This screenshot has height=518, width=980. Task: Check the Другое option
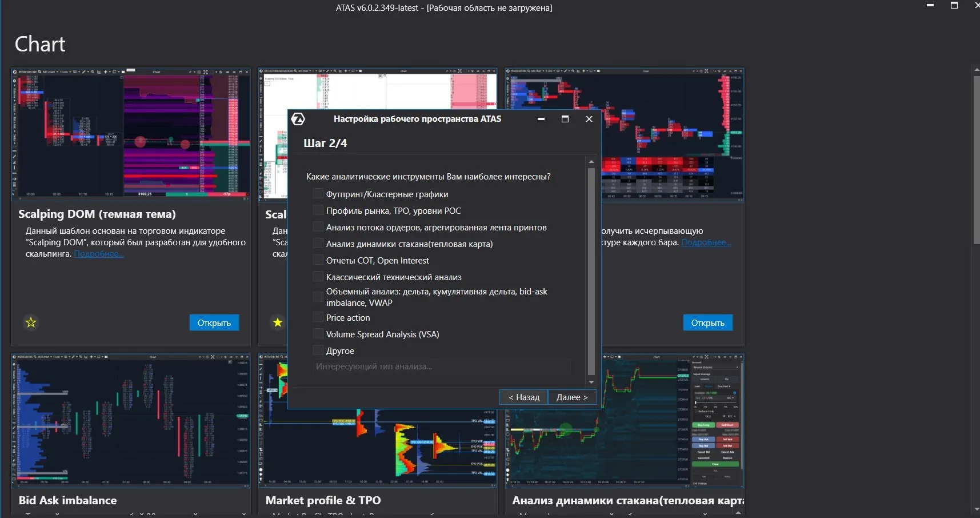coord(318,350)
